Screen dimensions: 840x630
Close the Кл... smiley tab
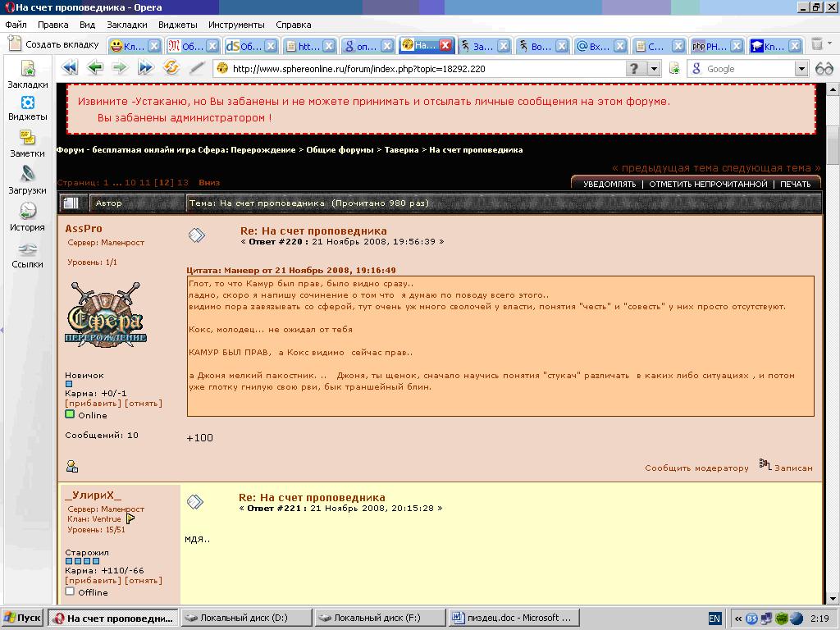tap(153, 46)
